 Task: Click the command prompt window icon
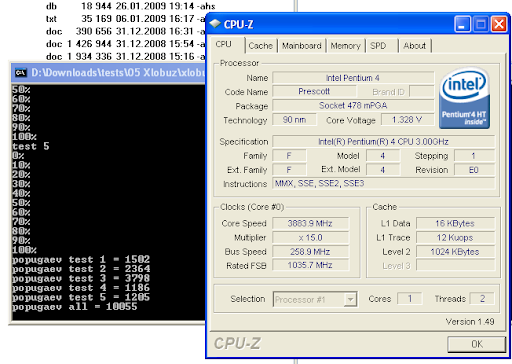coord(21,72)
